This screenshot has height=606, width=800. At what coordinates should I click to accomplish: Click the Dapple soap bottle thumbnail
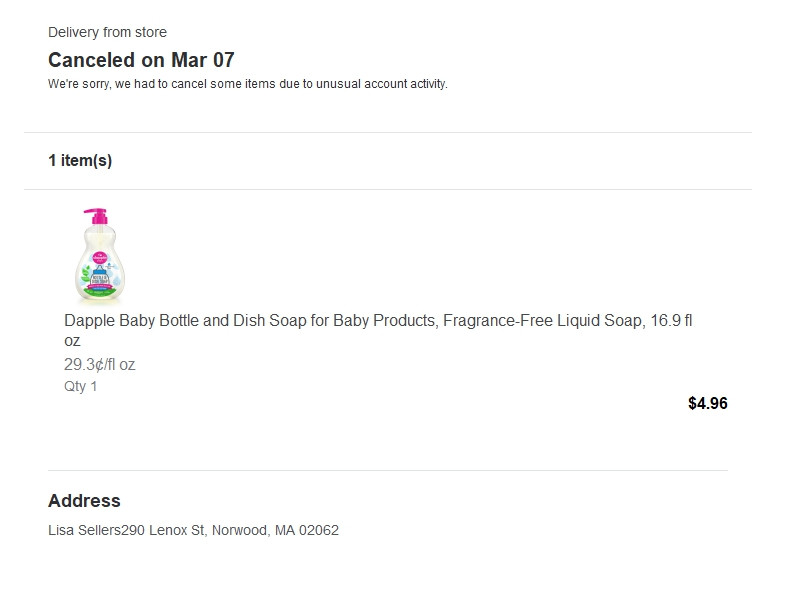(x=104, y=255)
